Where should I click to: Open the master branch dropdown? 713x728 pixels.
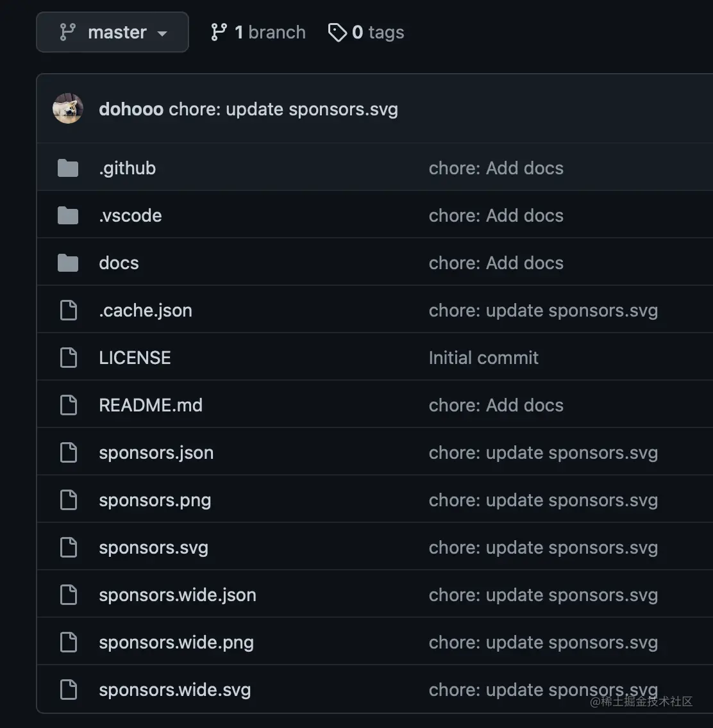[x=113, y=32]
